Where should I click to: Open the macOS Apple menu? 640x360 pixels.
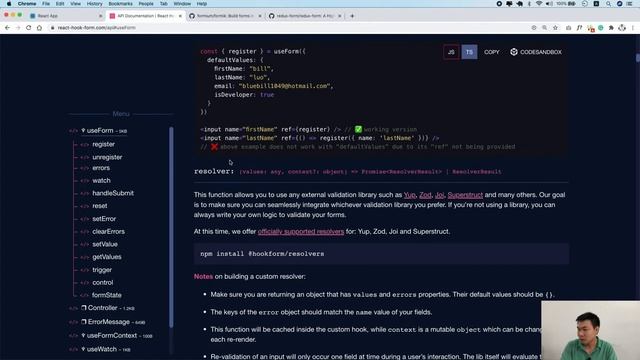[x=9, y=4]
